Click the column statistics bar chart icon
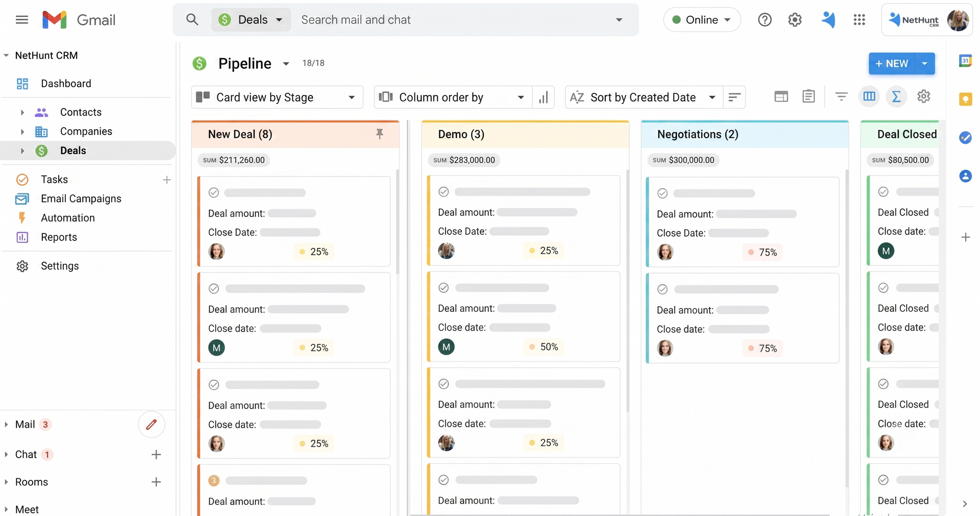The width and height of the screenshot is (980, 516). (544, 97)
